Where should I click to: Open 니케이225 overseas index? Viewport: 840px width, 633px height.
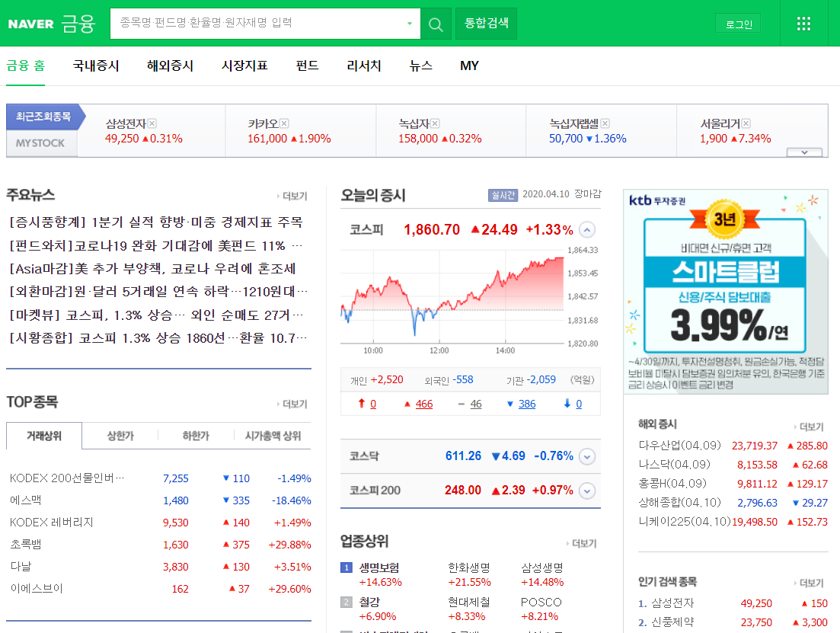684,522
